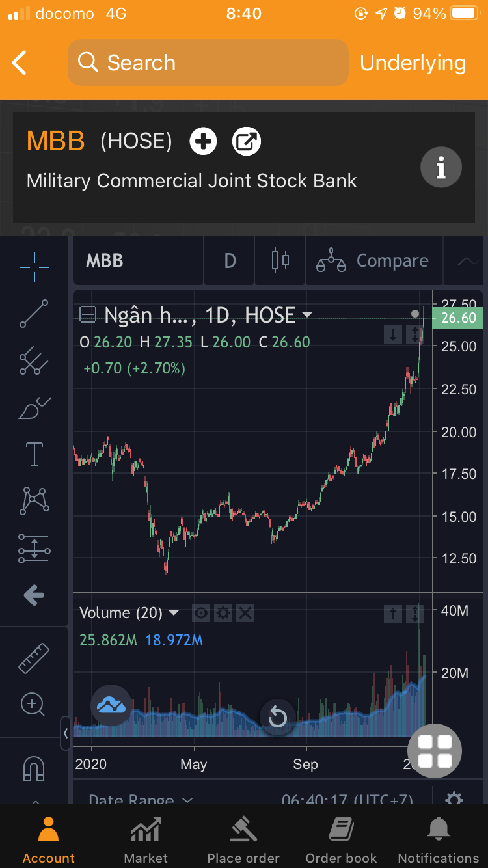Open MBB in external view icon
Image resolution: width=488 pixels, height=868 pixels.
(247, 141)
